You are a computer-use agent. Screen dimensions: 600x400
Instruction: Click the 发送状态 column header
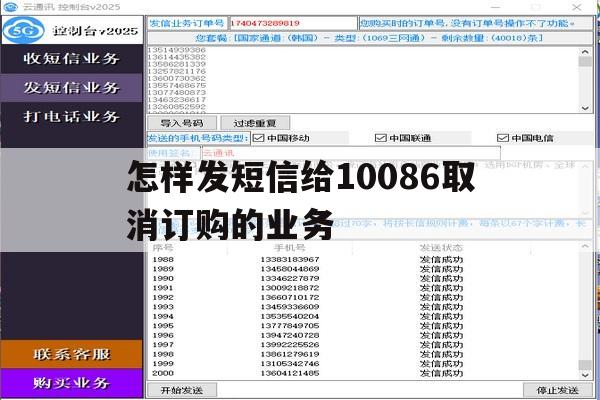tap(441, 248)
